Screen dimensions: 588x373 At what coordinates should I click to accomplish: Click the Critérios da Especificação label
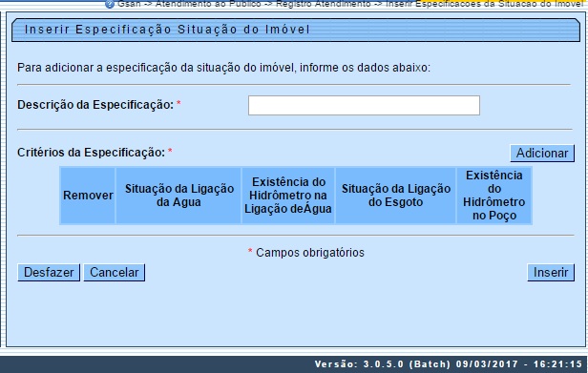point(91,153)
